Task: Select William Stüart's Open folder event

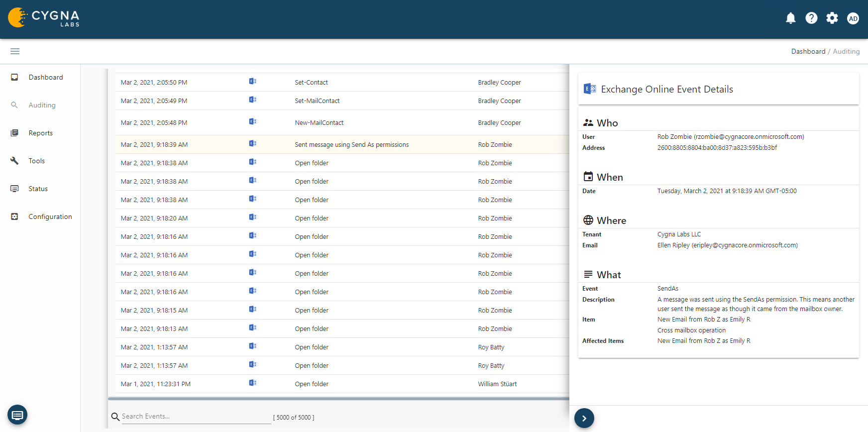Action: [312, 384]
